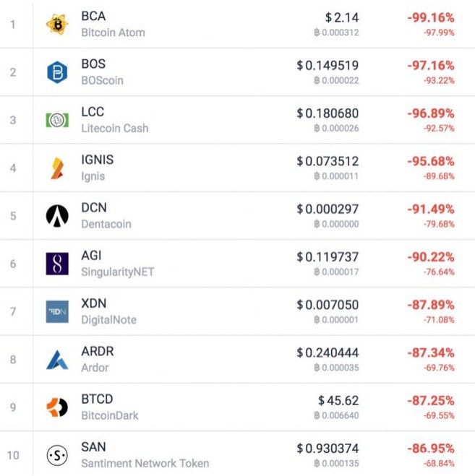Screen dimensions: 475x476
Task: Click the BTCD price of $45.62
Action: click(338, 399)
